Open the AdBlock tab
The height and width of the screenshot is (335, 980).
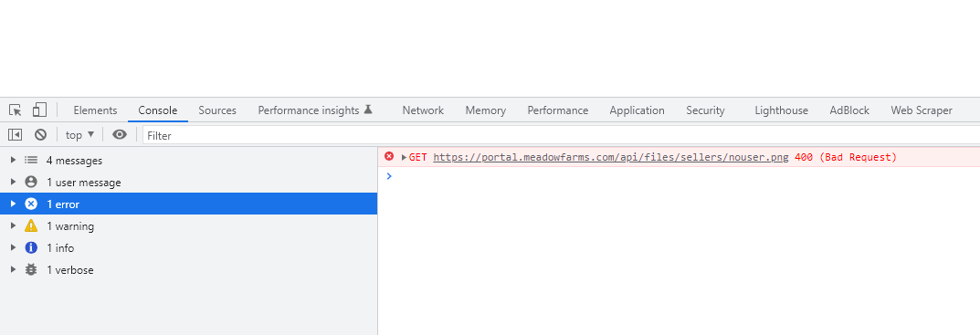tap(849, 110)
